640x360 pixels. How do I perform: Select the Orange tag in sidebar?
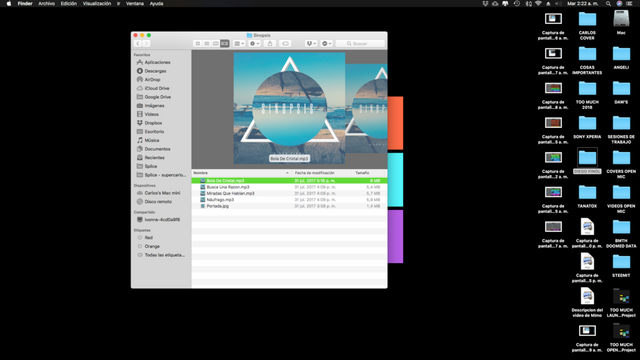pos(151,247)
